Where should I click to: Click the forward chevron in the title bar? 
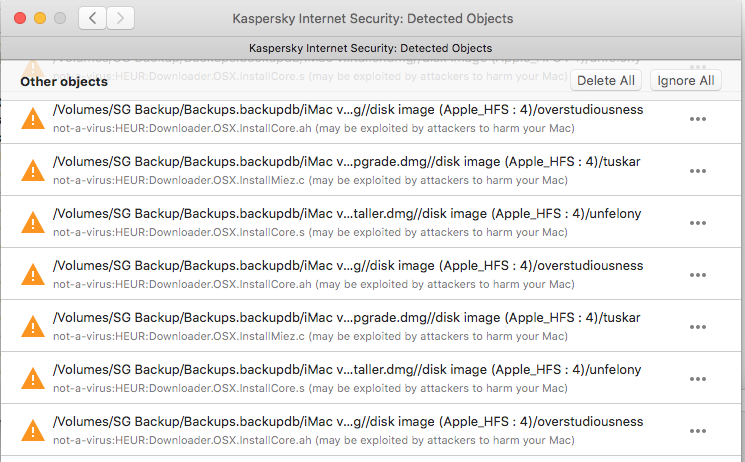pos(121,18)
